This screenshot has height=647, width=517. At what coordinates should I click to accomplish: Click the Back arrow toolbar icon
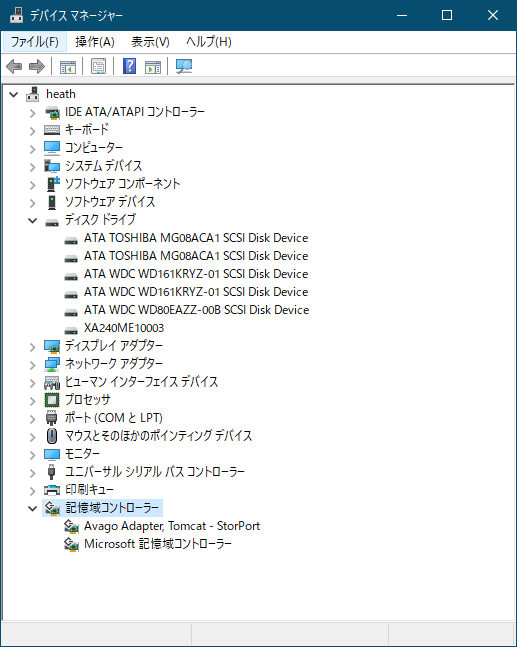[x=14, y=66]
